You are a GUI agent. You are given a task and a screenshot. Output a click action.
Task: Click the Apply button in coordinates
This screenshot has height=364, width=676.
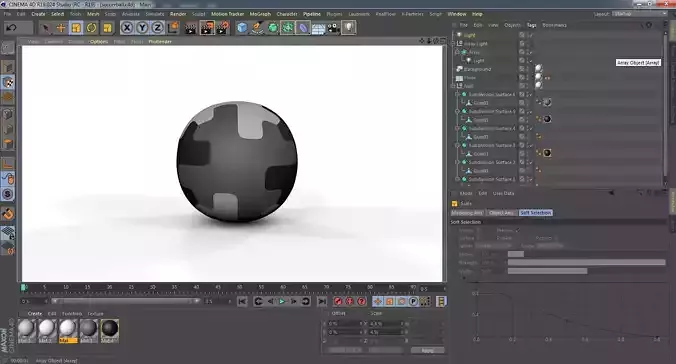427,350
